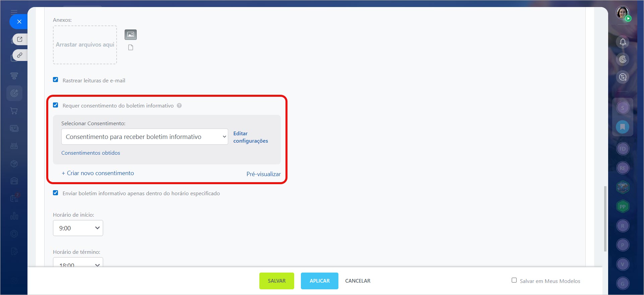644x295 pixels.
Task: Open notifications bell in right sidebar
Action: 623,42
